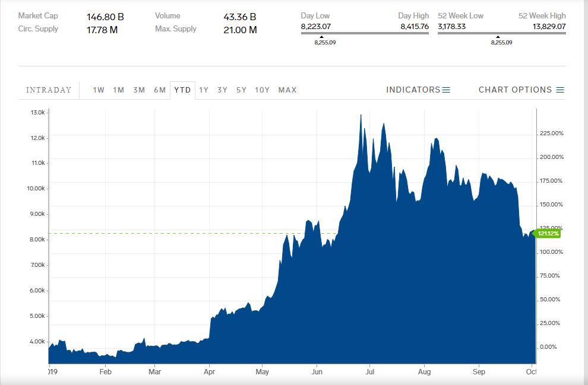Select the green 121.12% percentage badge
This screenshot has height=385, width=588.
coord(546,234)
